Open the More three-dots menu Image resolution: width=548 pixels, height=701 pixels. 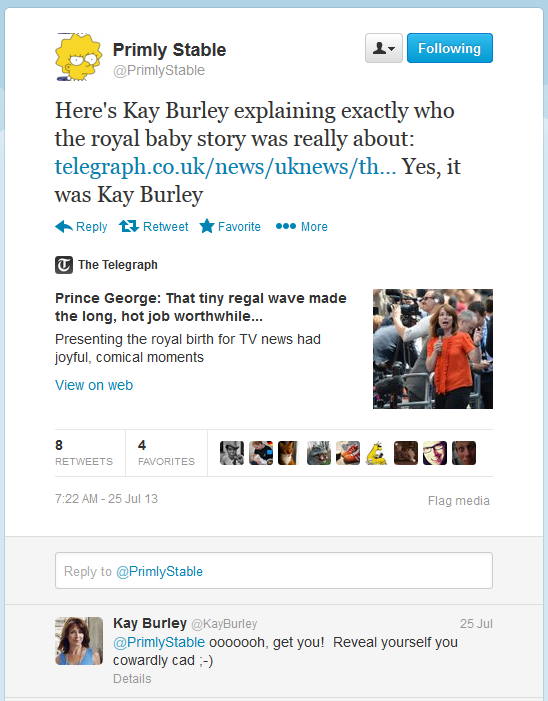click(x=286, y=226)
